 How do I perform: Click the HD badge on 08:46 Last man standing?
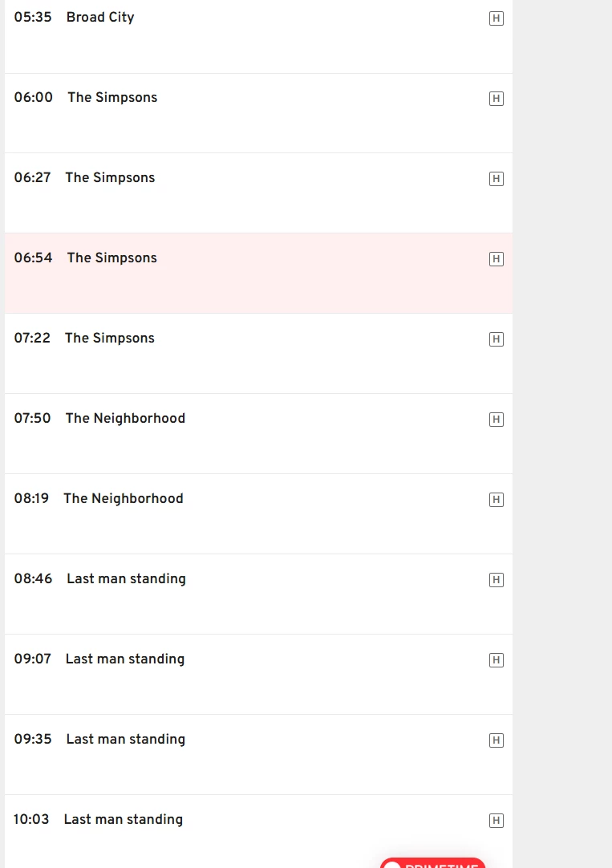point(496,580)
